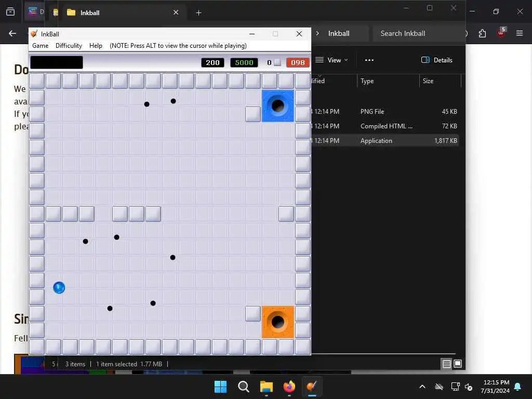
Task: Open the Difficulty menu in InkBall
Action: click(69, 46)
